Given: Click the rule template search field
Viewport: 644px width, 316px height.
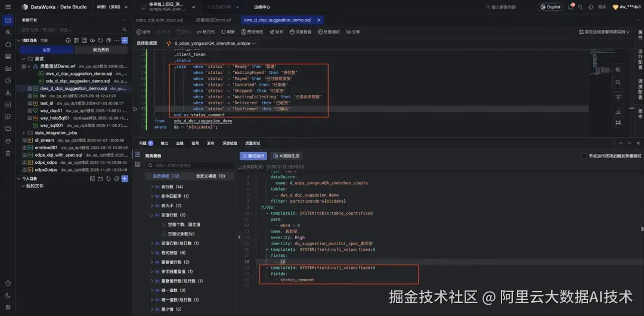Looking at the screenshot, I should [x=190, y=165].
